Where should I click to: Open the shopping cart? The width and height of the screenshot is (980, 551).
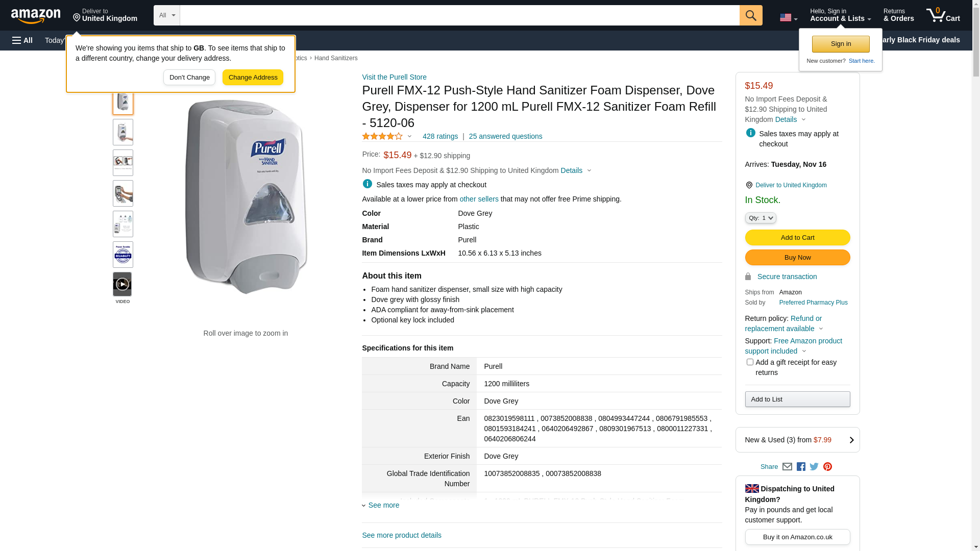point(943,15)
